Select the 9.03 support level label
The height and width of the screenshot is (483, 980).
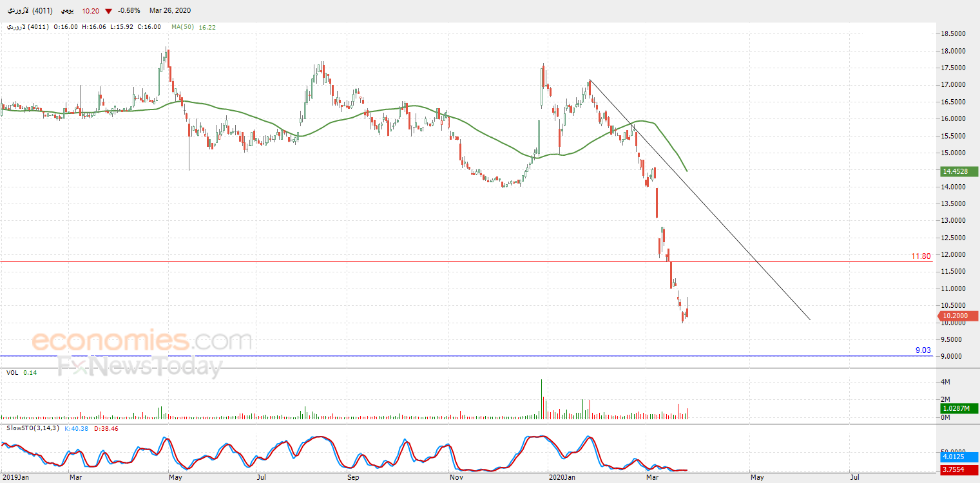[x=923, y=350]
